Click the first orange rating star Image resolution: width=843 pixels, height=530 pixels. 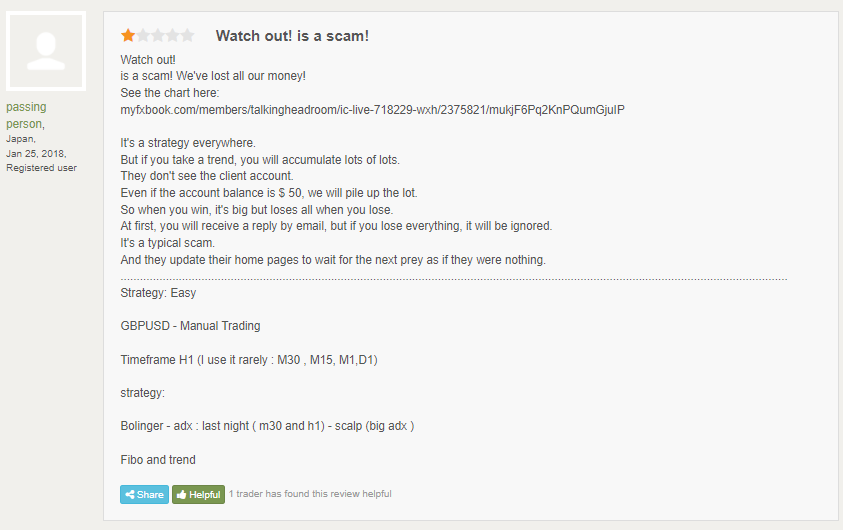pyautogui.click(x=128, y=36)
